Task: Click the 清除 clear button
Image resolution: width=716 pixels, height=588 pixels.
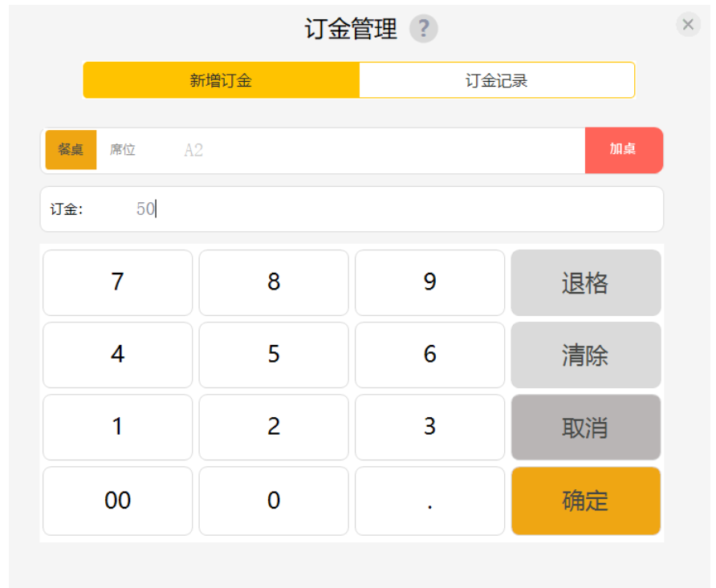Action: point(586,355)
